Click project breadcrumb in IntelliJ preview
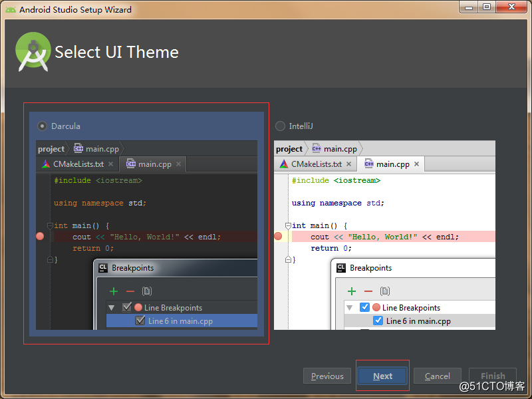 [x=289, y=149]
